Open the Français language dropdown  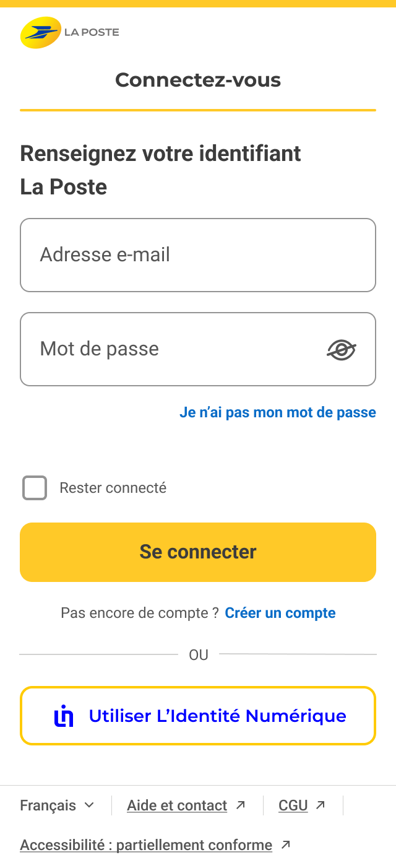(x=48, y=805)
